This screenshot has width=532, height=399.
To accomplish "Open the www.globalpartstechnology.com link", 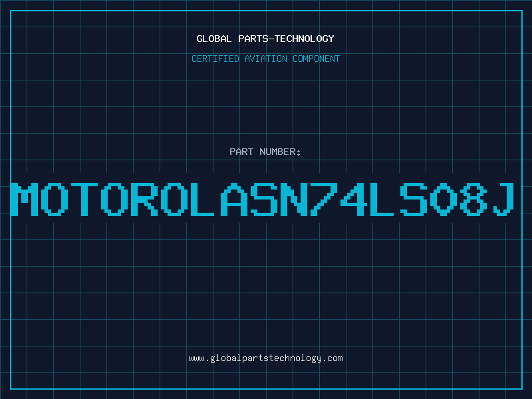I will point(265,358).
